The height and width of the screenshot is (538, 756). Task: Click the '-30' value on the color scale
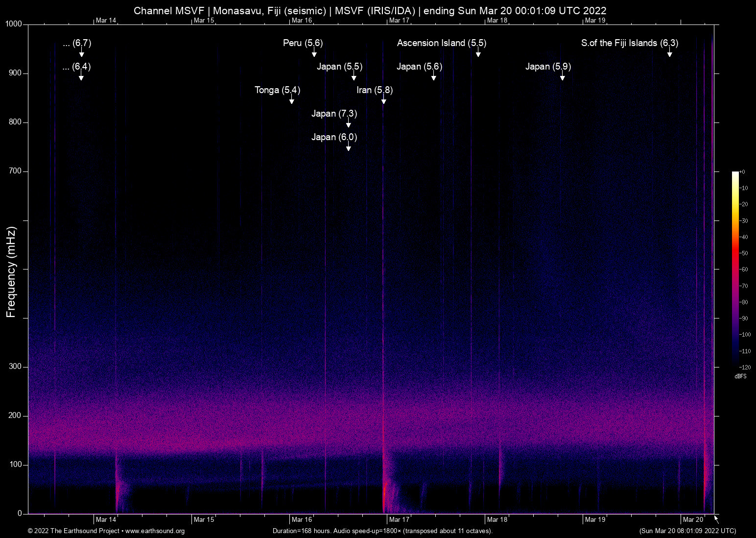pos(744,221)
